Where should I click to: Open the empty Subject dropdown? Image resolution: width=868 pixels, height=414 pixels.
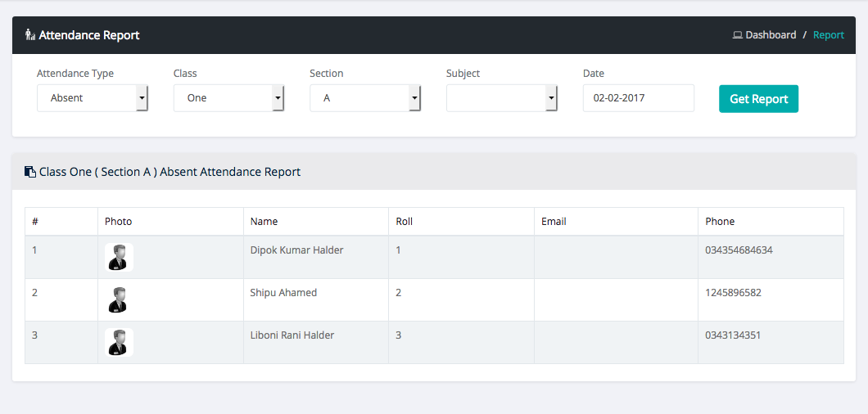(x=501, y=98)
